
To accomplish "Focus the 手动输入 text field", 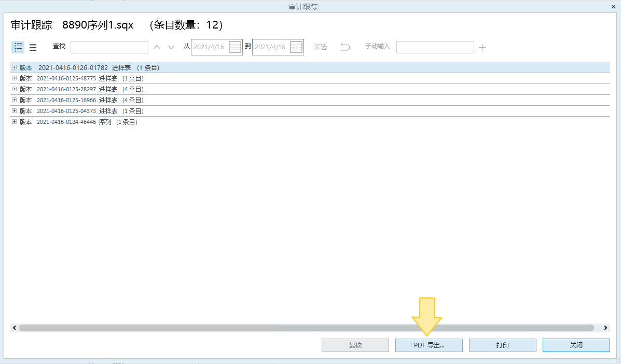I will tap(435, 47).
